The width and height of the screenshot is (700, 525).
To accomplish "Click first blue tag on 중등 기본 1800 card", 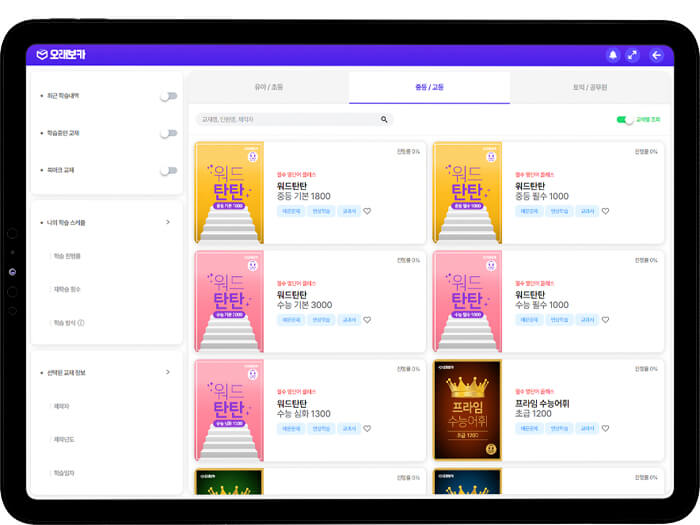I will tap(291, 211).
